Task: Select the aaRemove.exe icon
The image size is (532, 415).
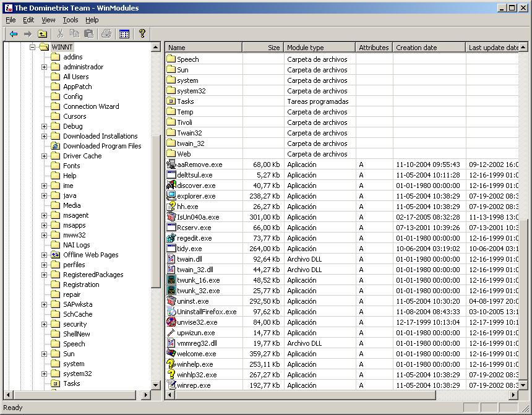Action: [x=171, y=165]
